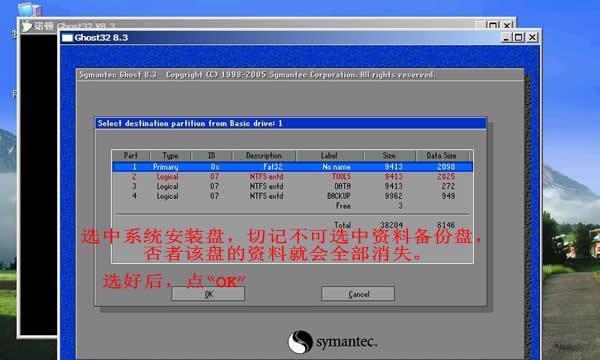Click the ID column header
The image size is (600, 360).
tap(212, 155)
